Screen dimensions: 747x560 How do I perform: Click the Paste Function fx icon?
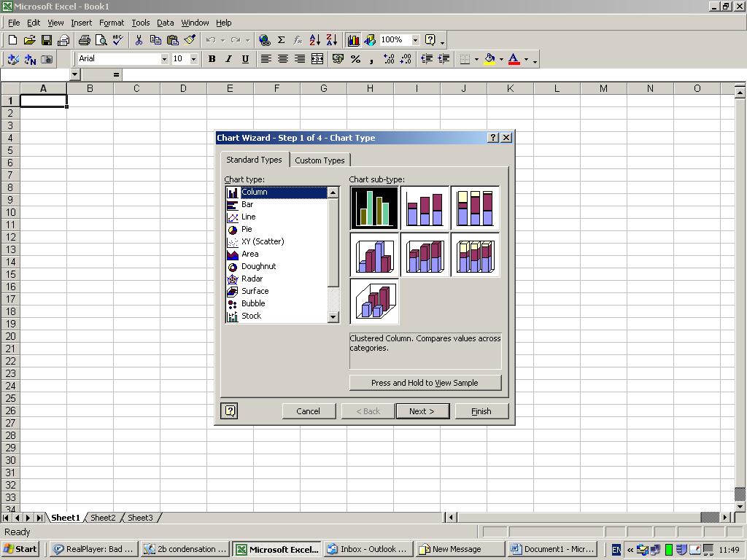[x=298, y=40]
